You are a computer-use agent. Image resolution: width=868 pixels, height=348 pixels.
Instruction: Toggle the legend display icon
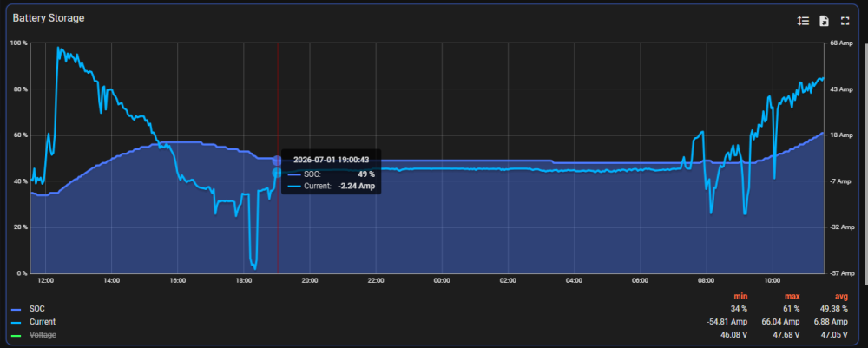[803, 21]
